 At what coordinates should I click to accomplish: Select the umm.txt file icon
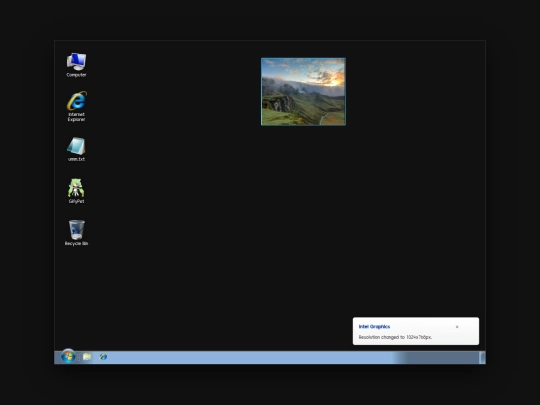pos(76,149)
